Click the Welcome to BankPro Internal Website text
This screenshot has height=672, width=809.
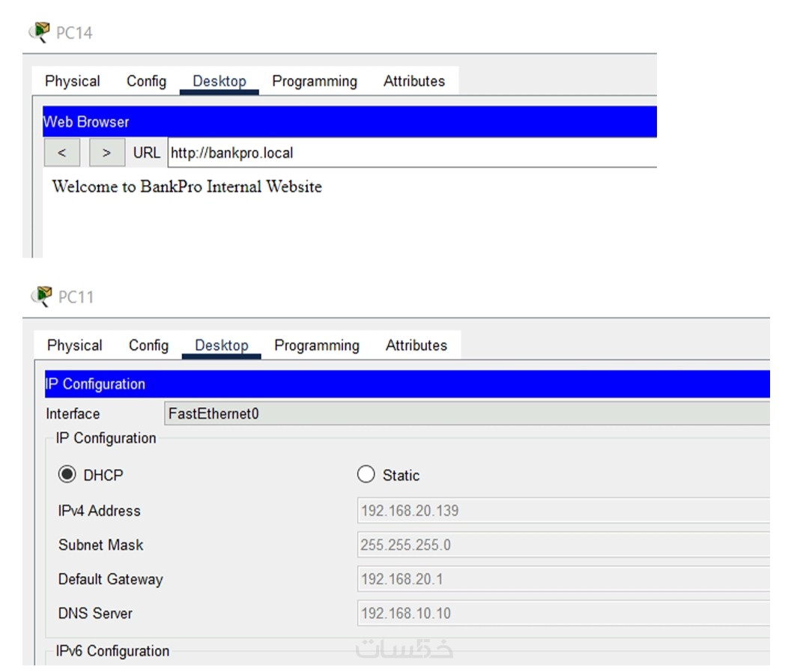187,187
